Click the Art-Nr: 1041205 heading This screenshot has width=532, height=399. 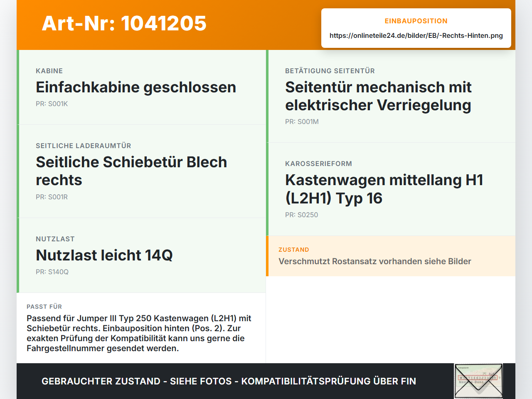pos(124,23)
